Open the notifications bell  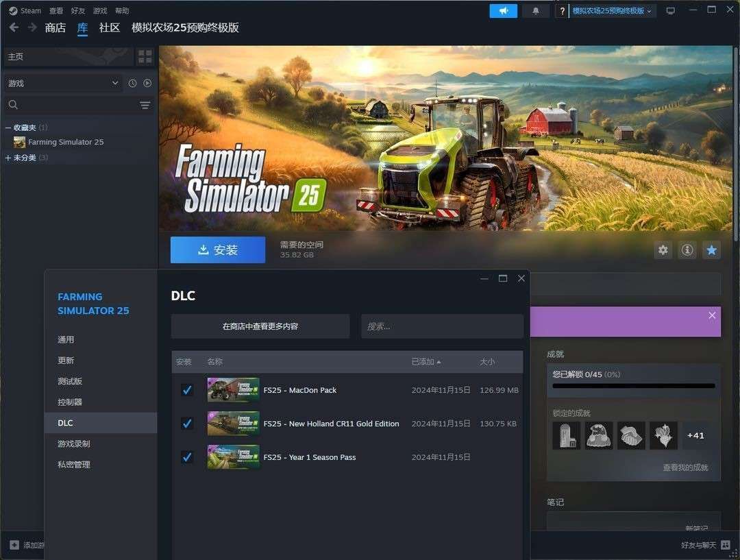point(536,11)
